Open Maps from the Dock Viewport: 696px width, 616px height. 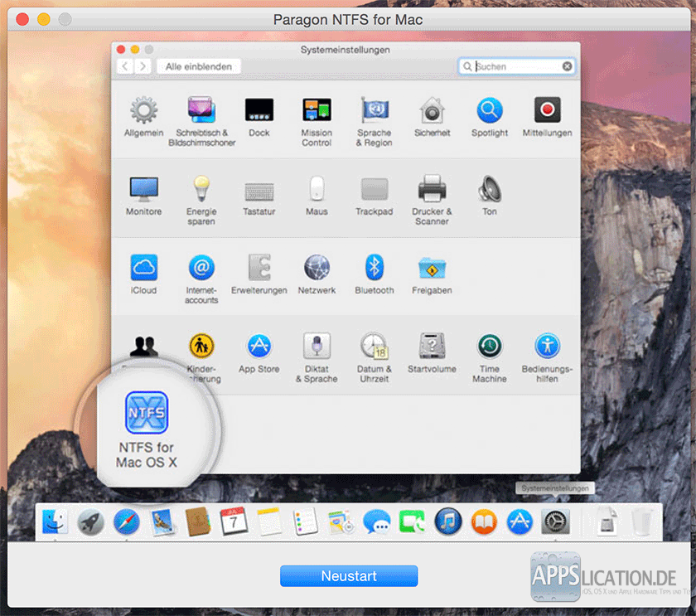click(x=341, y=521)
